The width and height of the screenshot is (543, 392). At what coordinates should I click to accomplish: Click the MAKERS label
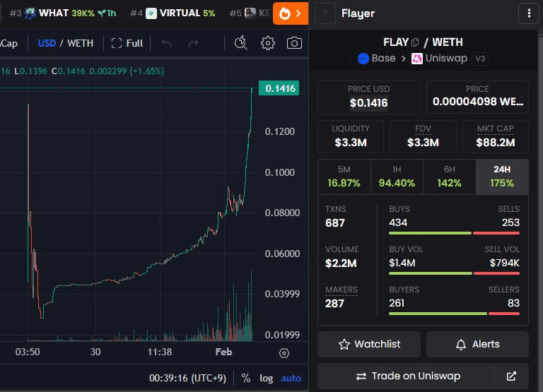tap(341, 290)
